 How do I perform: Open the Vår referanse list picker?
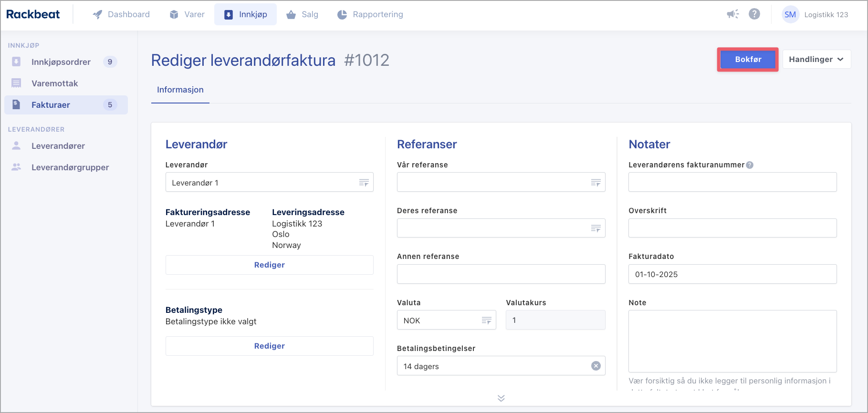click(x=595, y=183)
